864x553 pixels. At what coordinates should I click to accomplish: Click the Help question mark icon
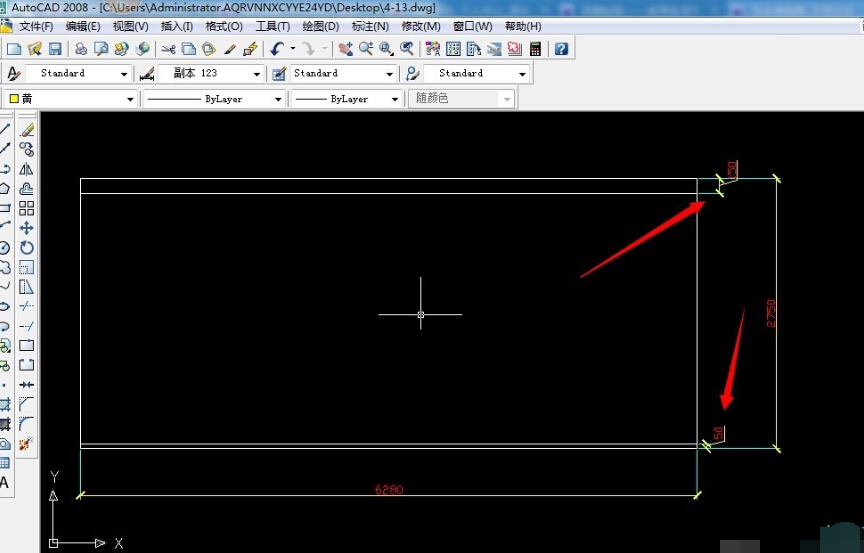click(x=561, y=49)
